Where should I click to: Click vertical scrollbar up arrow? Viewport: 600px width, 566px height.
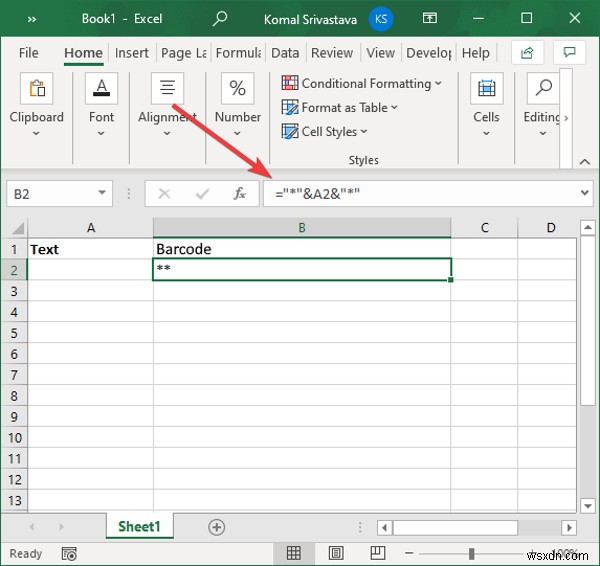point(587,228)
